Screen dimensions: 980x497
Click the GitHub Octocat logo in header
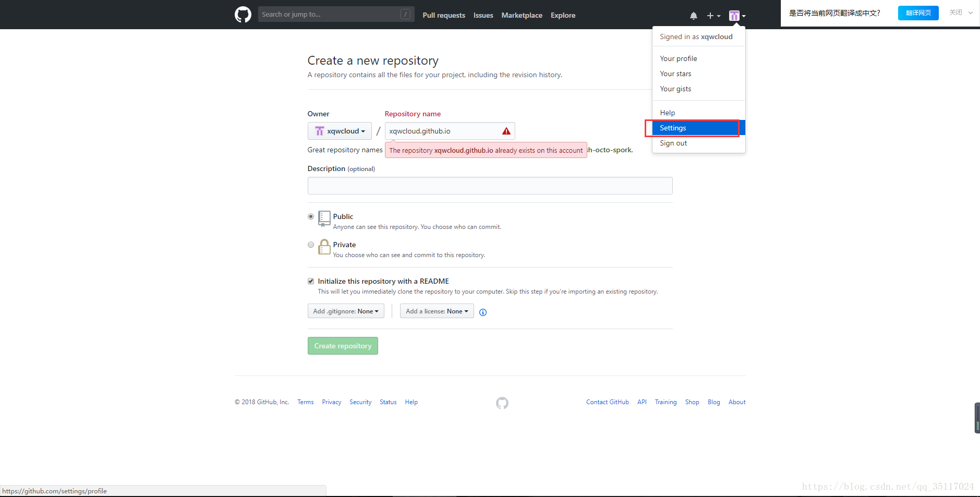pos(243,15)
